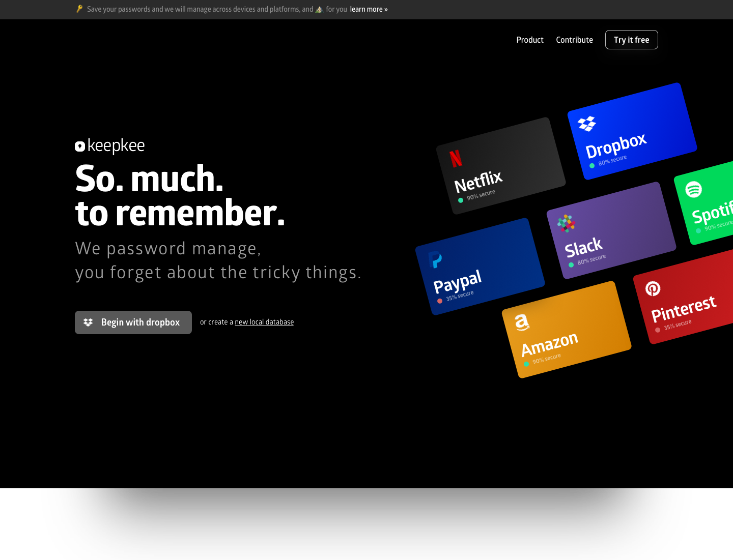Image resolution: width=733 pixels, height=560 pixels.
Task: Click the Pinterest logo on the red card
Action: [653, 288]
